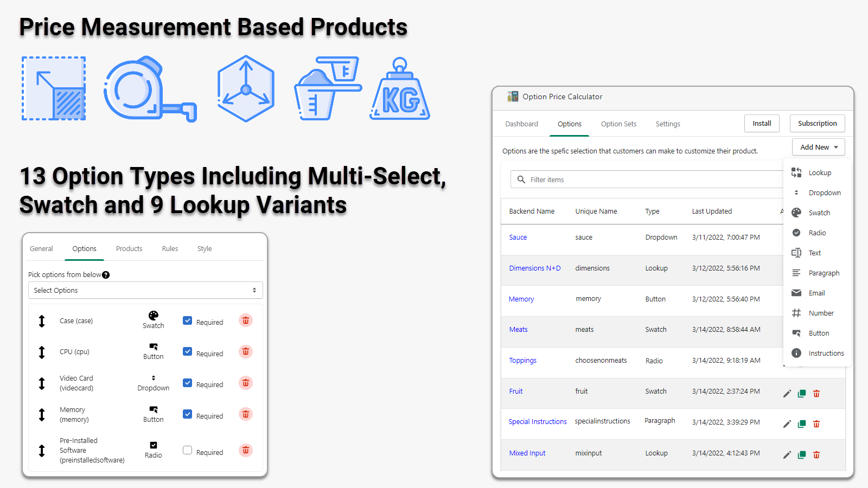
Task: Click the Swatch type icon for Case
Action: pyautogui.click(x=154, y=316)
